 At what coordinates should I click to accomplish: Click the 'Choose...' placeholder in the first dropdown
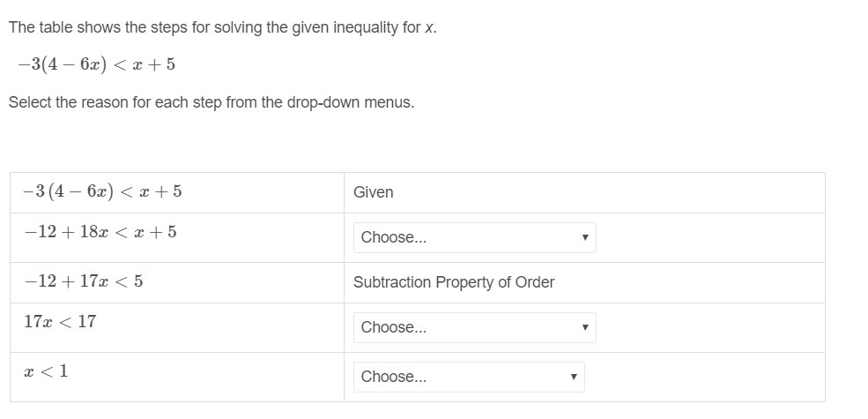[394, 237]
